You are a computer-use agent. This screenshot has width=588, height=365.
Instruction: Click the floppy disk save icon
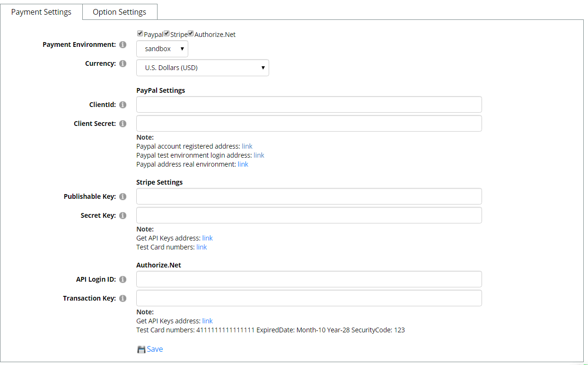(x=141, y=349)
